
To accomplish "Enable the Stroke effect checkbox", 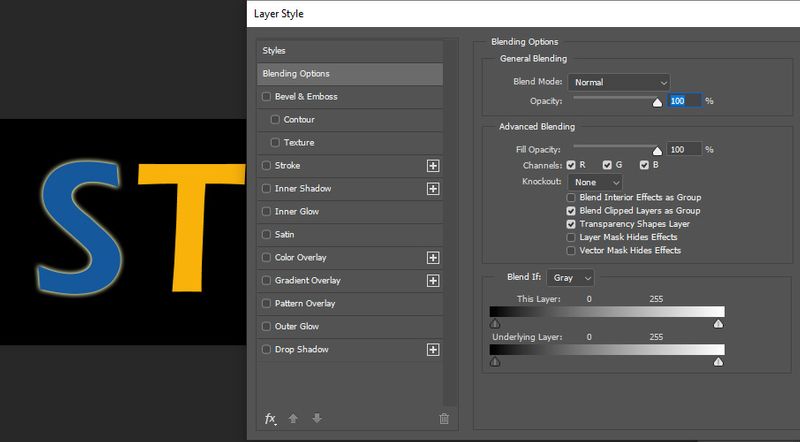I will pos(266,165).
